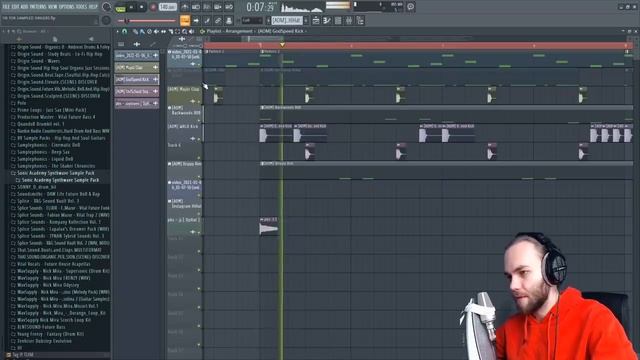
Task: Choose the playlist Select tool
Action: click(x=178, y=31)
